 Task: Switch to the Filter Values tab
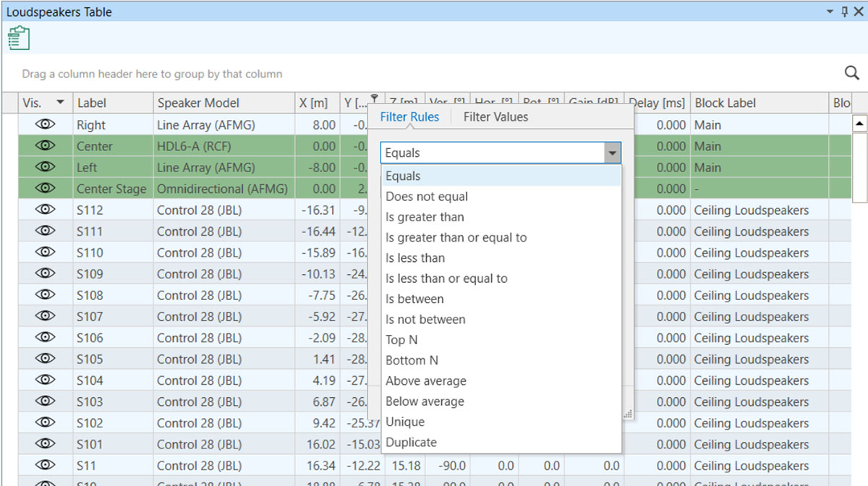495,116
